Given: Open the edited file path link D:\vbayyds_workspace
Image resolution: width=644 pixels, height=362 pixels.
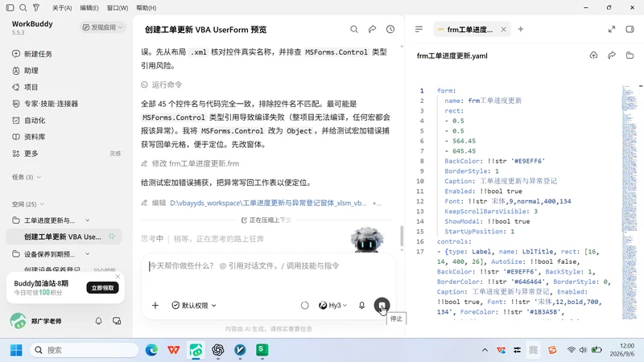Looking at the screenshot, I should [x=268, y=203].
